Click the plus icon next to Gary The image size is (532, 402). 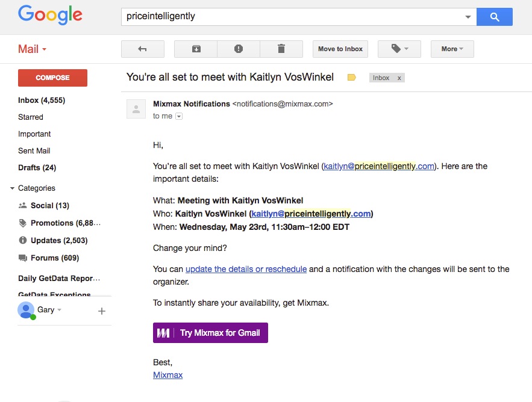coord(102,311)
